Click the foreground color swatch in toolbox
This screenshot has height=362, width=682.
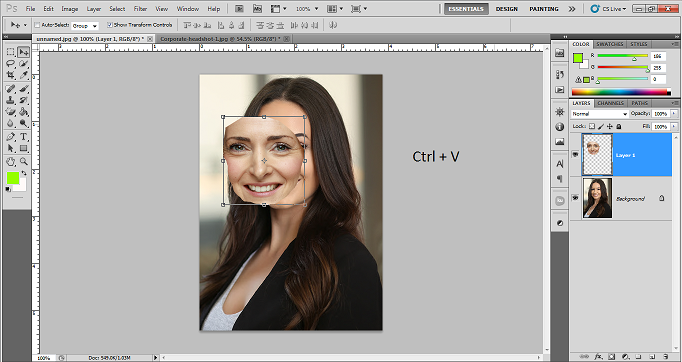13,178
